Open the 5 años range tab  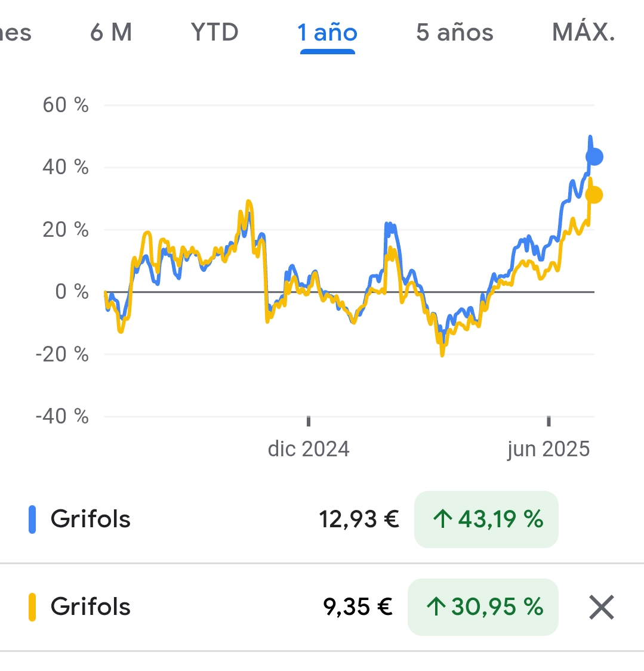(x=455, y=32)
